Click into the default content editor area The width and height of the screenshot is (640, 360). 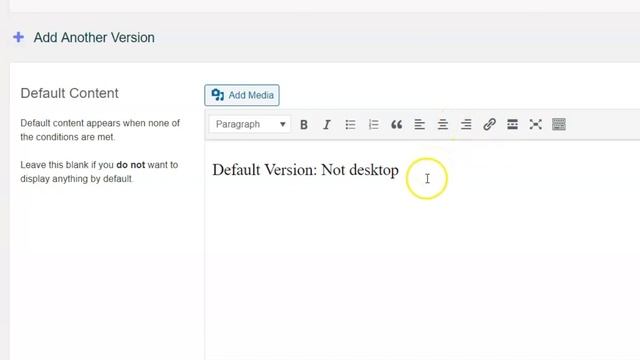(x=422, y=249)
